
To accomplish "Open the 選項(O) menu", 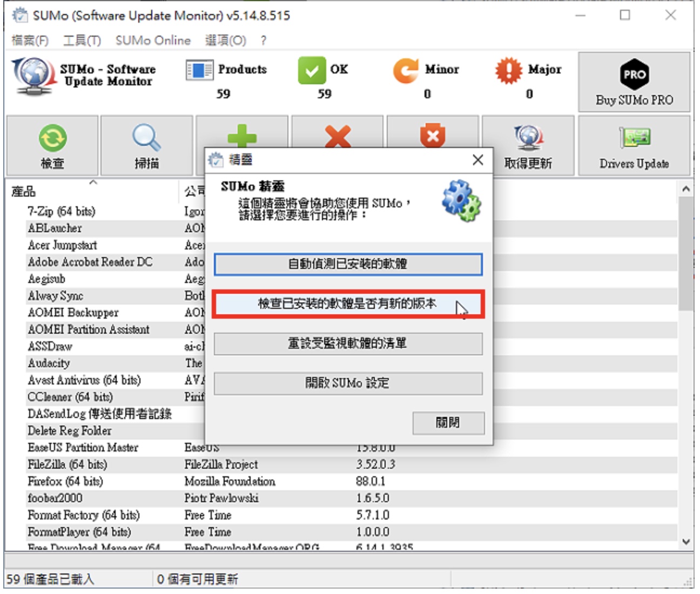I will click(226, 40).
